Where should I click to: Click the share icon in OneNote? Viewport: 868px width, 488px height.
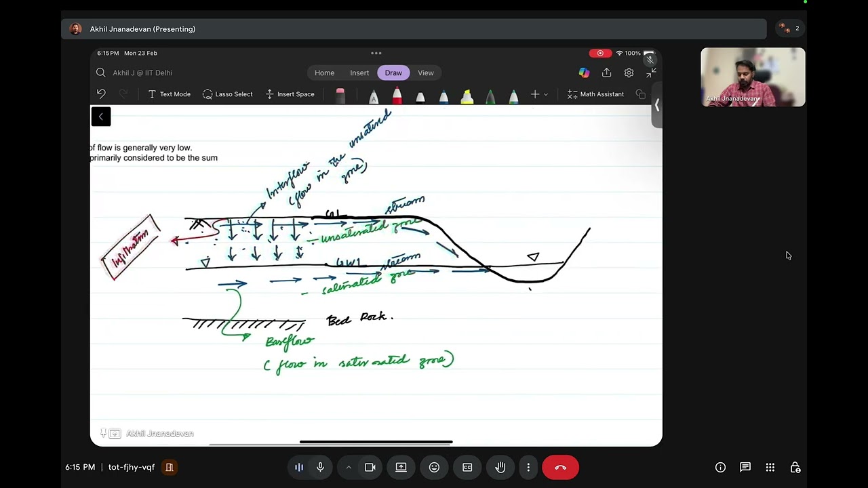(606, 73)
